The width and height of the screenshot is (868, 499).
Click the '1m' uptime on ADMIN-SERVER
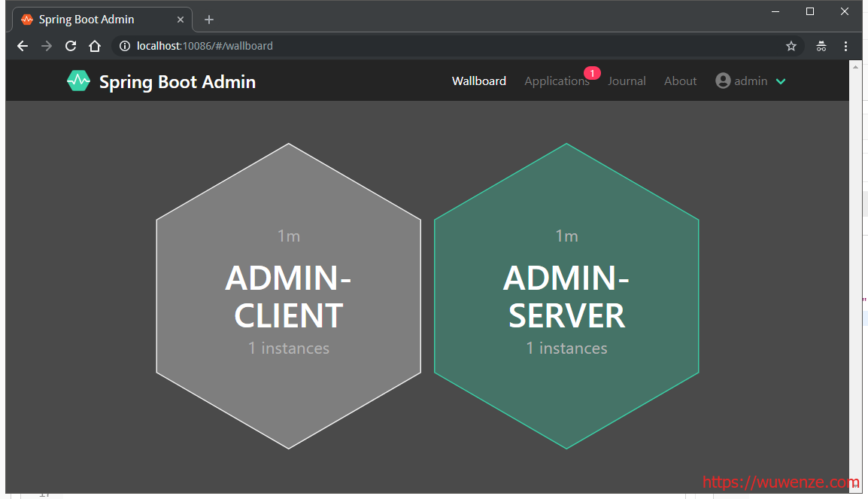click(566, 236)
